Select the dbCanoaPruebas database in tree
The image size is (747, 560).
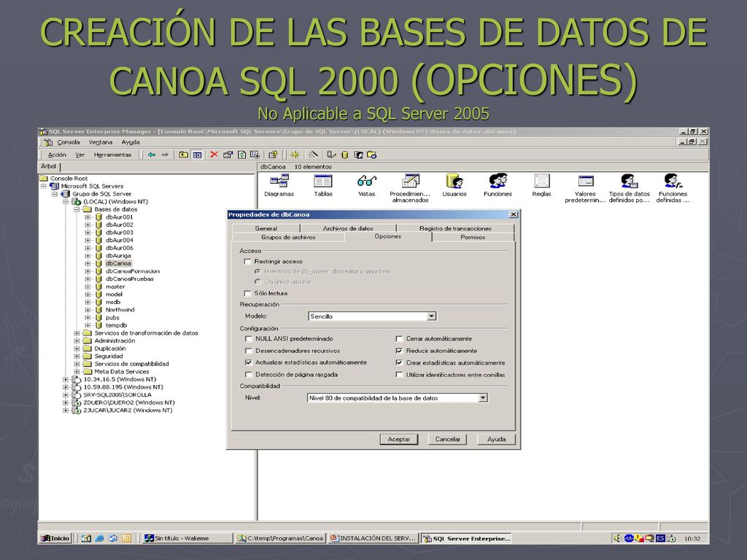pyautogui.click(x=130, y=279)
